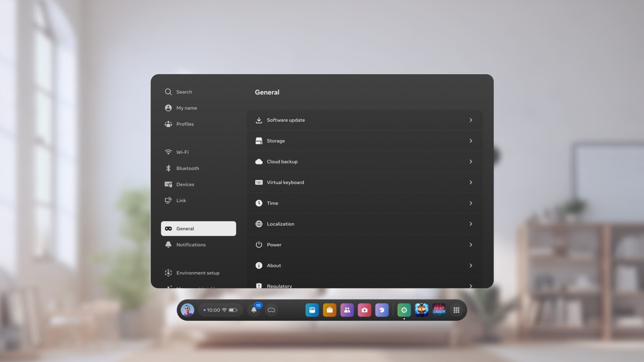The image size is (644, 362).
Task: Click the notification bell icon
Action: coord(254,310)
